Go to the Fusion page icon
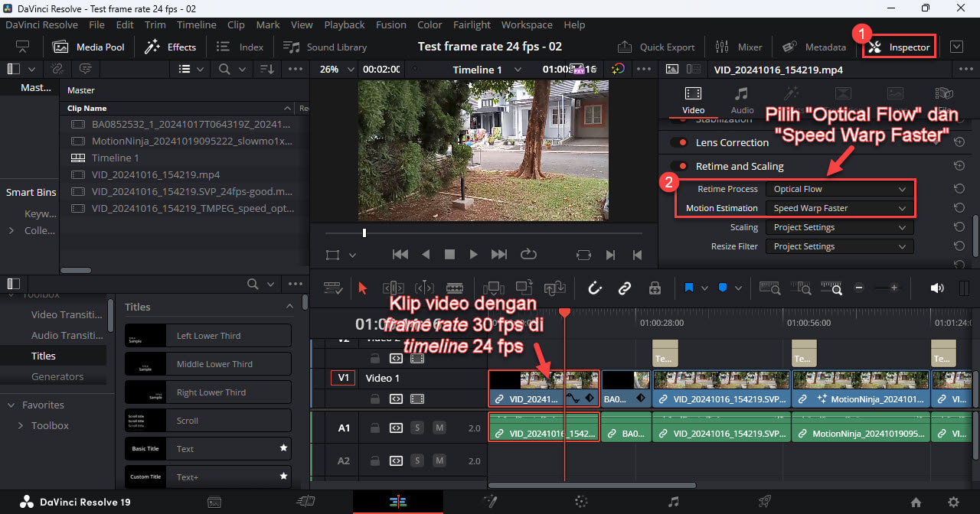This screenshot has height=514, width=980. pyautogui.click(x=490, y=502)
